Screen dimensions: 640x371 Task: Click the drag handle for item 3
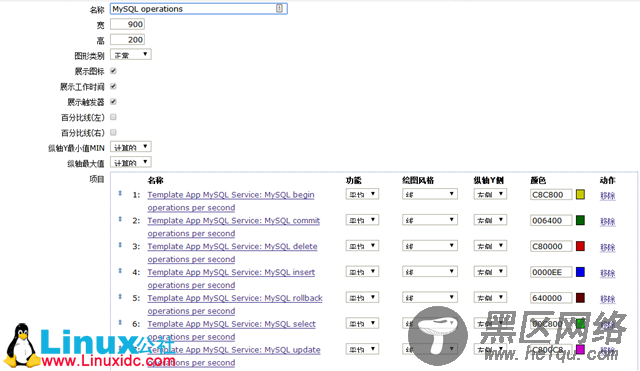click(x=120, y=245)
